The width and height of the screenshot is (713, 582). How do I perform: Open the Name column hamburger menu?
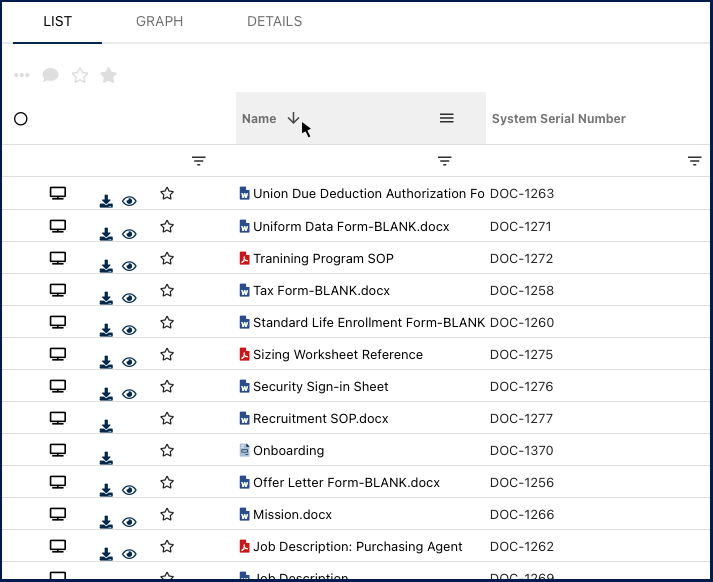447,118
